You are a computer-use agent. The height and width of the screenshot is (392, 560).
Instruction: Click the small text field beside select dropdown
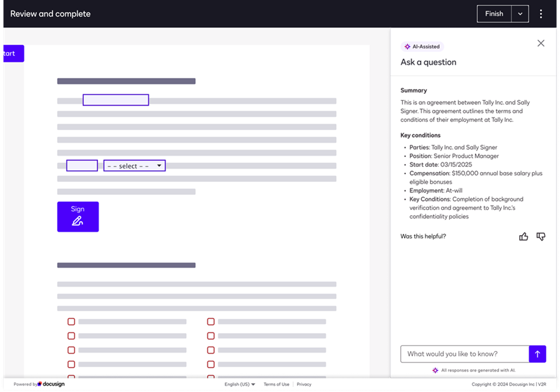(82, 166)
